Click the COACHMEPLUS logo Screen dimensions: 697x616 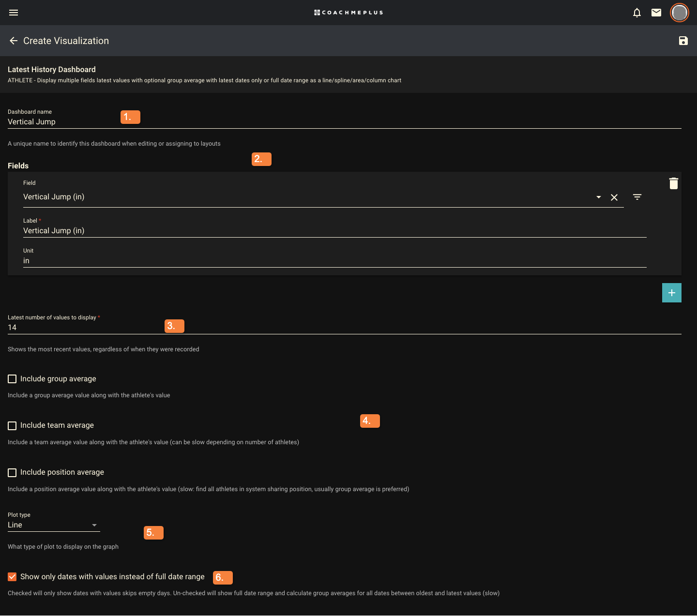click(348, 12)
